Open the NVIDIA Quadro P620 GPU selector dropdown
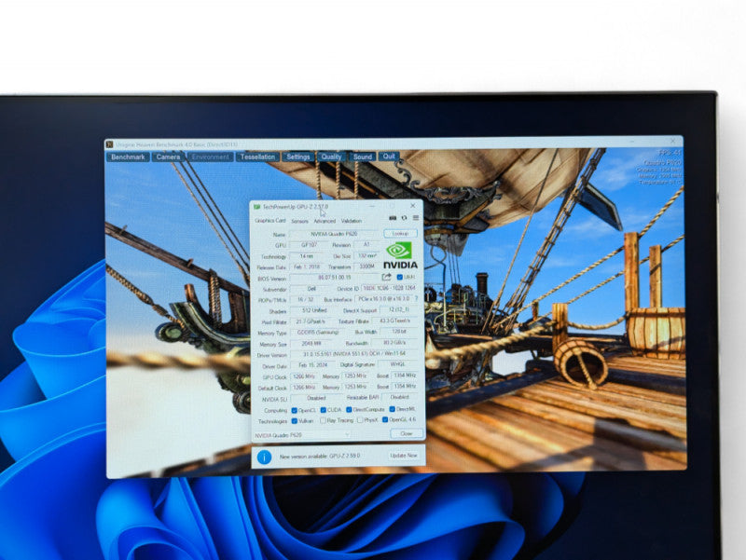 tap(302, 435)
